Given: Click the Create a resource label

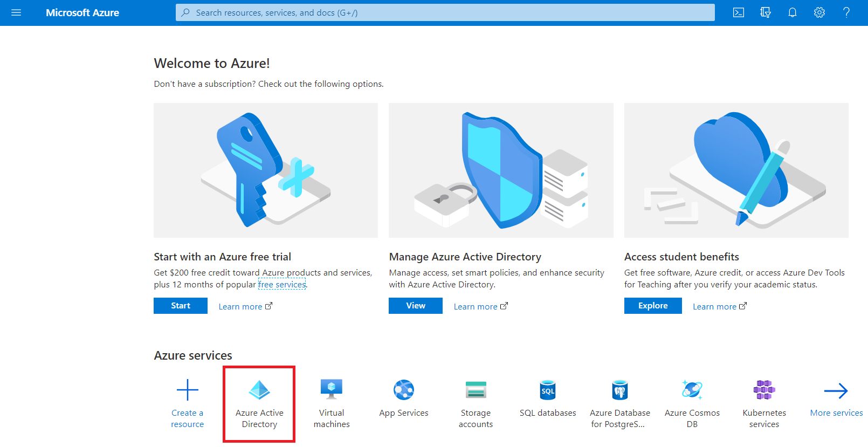Looking at the screenshot, I should (188, 418).
